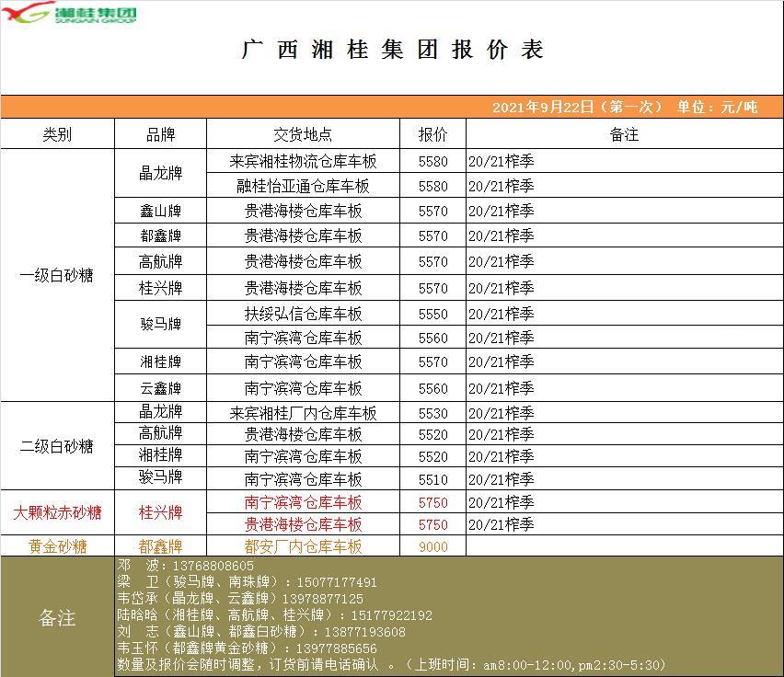The width and height of the screenshot is (784, 677).
Task: Click the 一级白砂糖 category cell
Action: [x=57, y=275]
